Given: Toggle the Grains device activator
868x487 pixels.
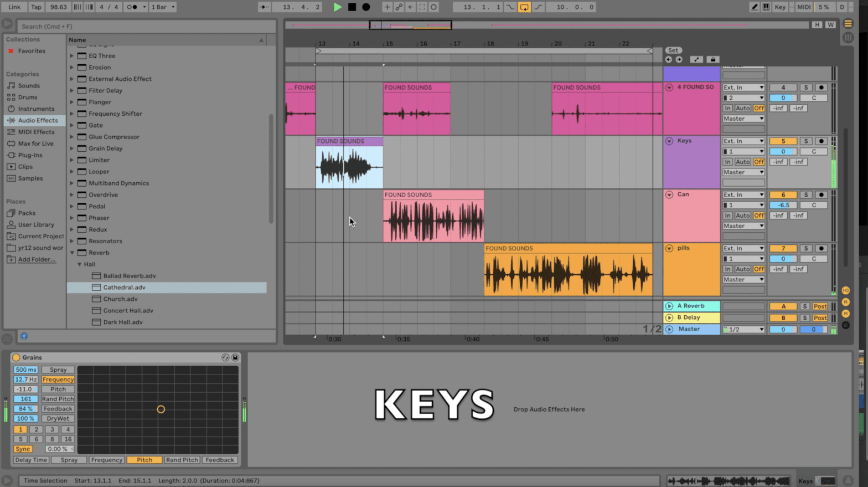Looking at the screenshot, I should [x=16, y=358].
